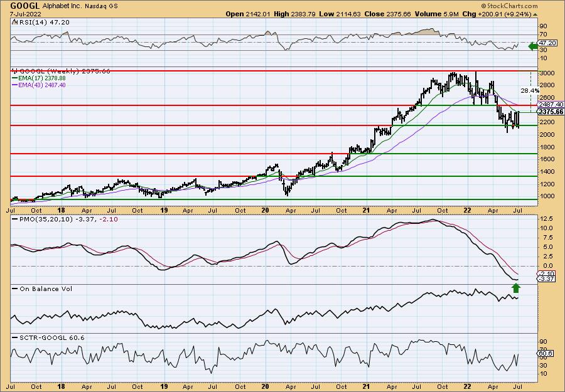565x392 pixels.
Task: Click the 1600 price axis label
Action: pos(547,159)
